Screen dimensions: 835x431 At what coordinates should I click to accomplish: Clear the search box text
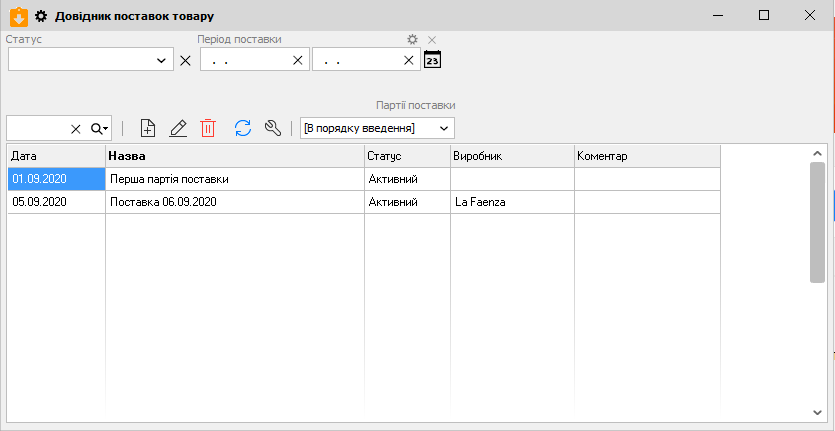click(x=75, y=129)
